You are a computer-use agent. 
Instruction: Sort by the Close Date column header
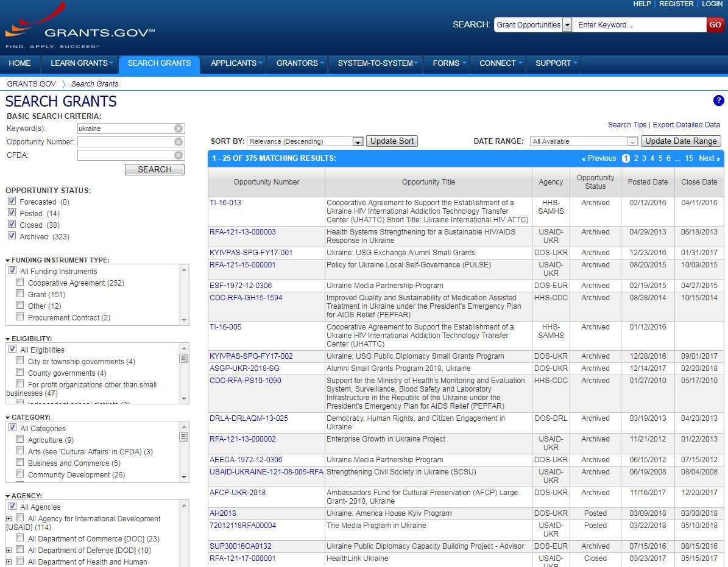[699, 182]
